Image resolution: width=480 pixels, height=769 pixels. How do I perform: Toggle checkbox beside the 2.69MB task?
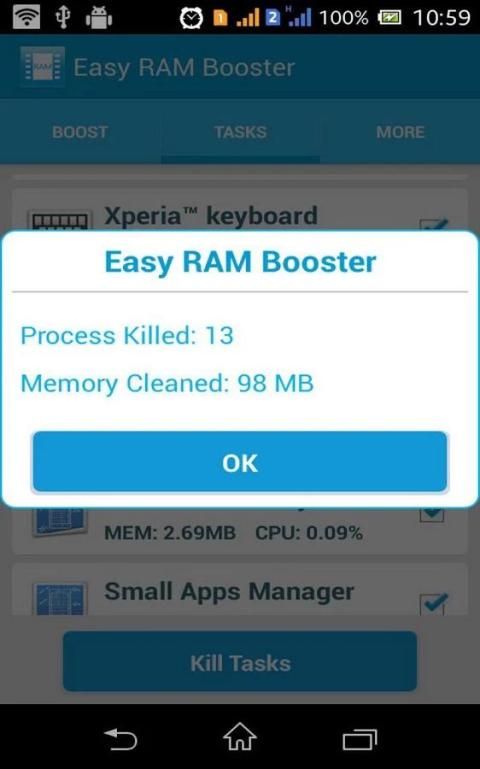pos(432,515)
